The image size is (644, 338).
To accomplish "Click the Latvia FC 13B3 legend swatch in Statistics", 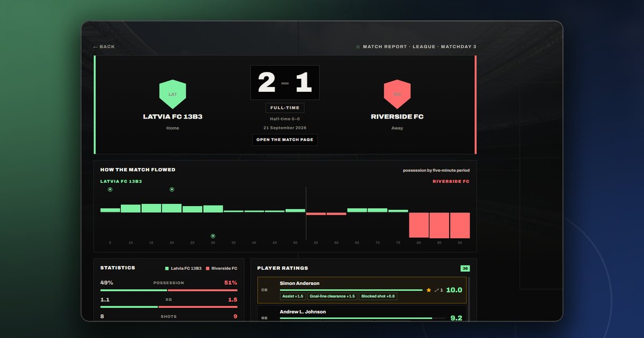I will pos(167,268).
